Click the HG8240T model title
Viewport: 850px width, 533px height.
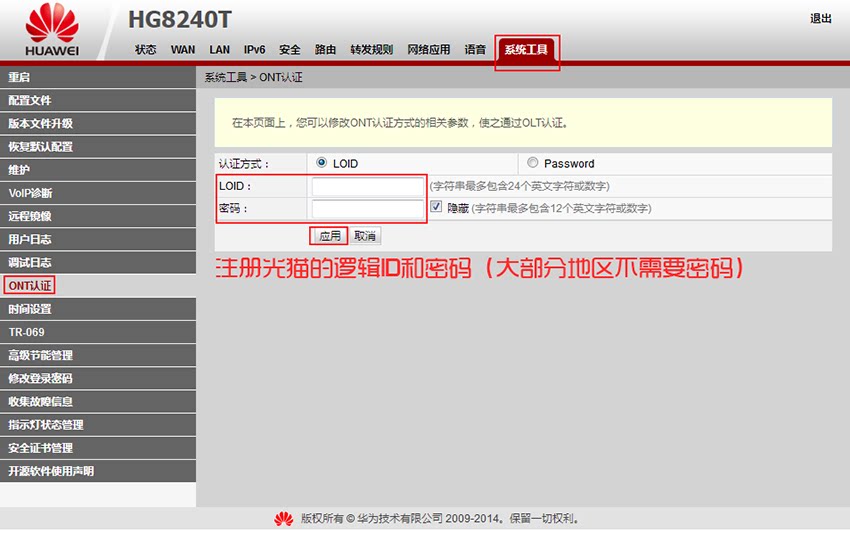179,20
